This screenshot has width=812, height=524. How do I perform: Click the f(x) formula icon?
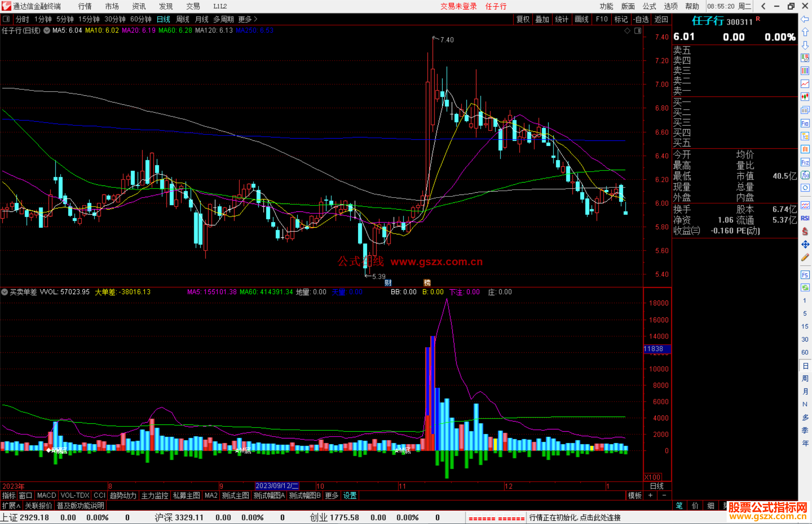[805, 175]
